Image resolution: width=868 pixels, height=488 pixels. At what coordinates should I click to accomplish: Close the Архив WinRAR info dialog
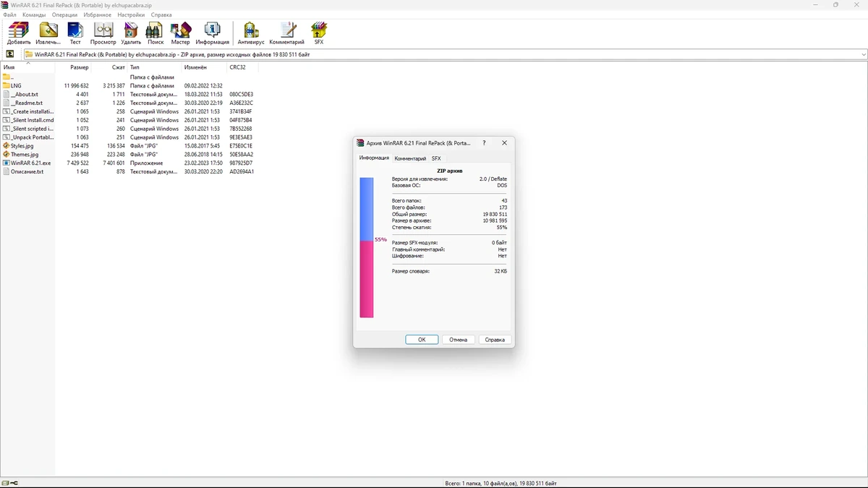click(x=504, y=143)
